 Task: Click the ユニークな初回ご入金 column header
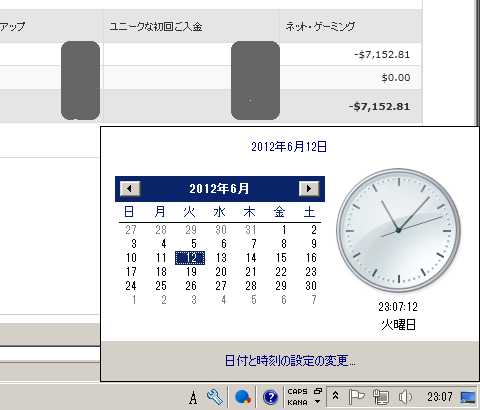click(156, 26)
